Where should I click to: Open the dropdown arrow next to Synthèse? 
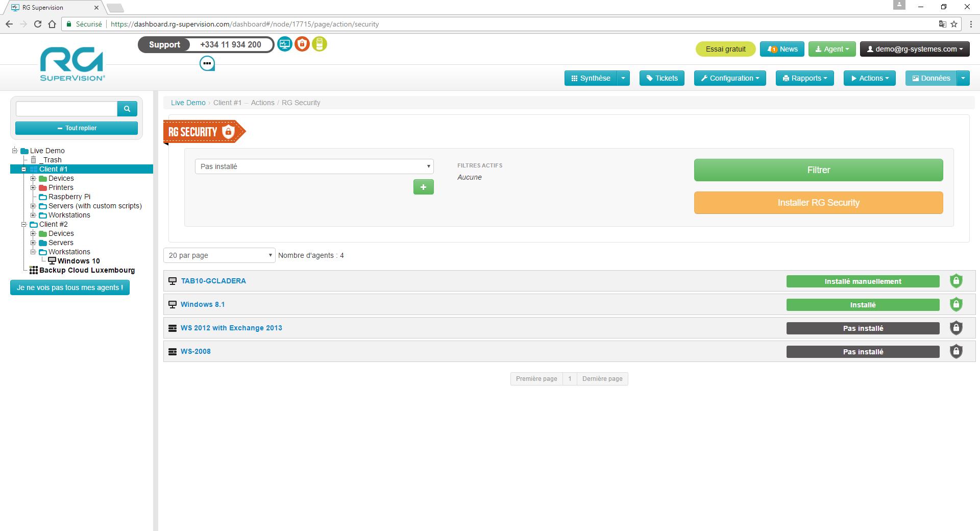(x=623, y=78)
